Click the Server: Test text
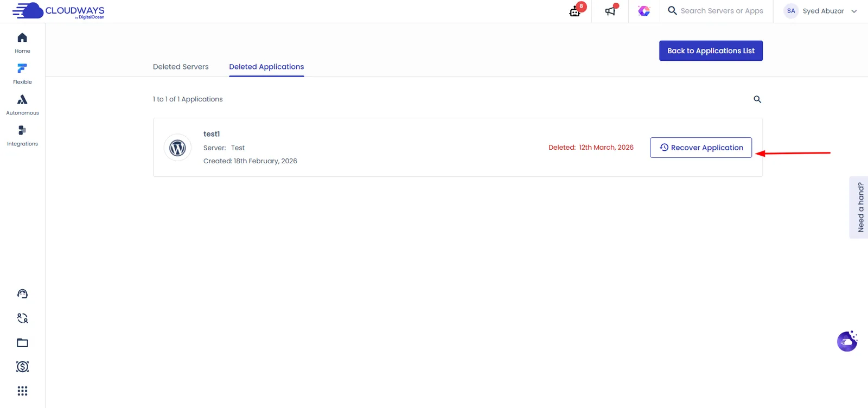Screen dimensions: 868x408 click(x=224, y=148)
